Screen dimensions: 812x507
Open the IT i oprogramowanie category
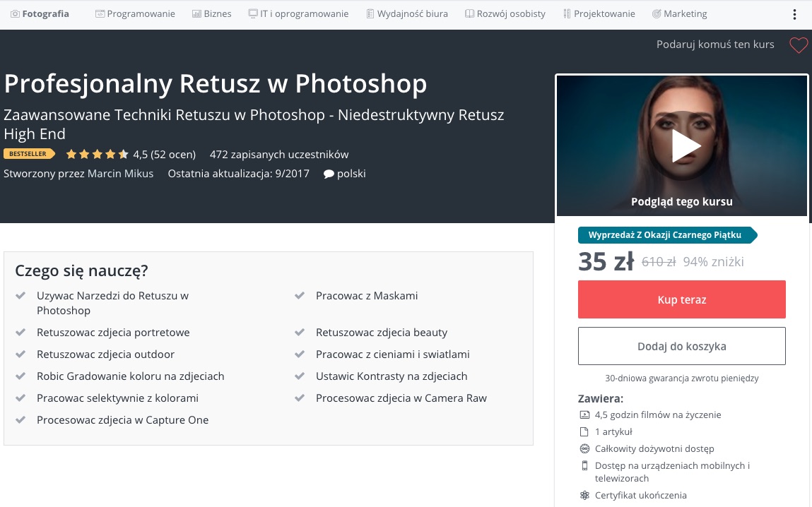click(298, 14)
